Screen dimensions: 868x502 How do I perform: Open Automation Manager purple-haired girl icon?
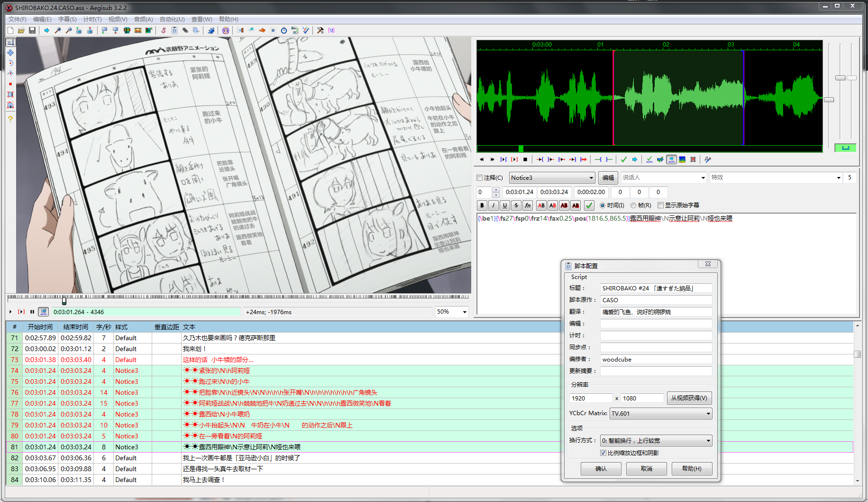226,30
